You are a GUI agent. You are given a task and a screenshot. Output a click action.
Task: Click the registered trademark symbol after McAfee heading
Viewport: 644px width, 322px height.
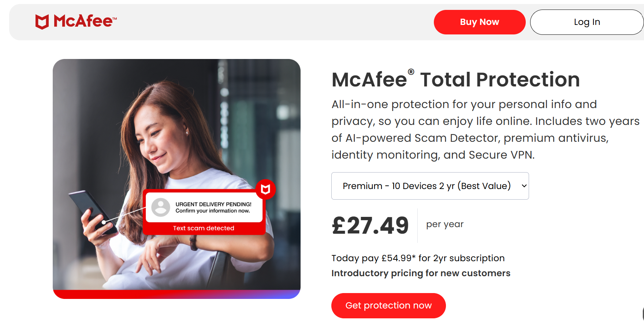point(411,72)
